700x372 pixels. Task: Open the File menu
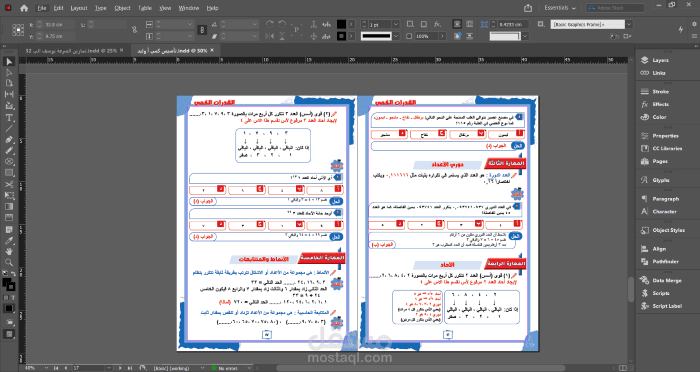coord(42,8)
